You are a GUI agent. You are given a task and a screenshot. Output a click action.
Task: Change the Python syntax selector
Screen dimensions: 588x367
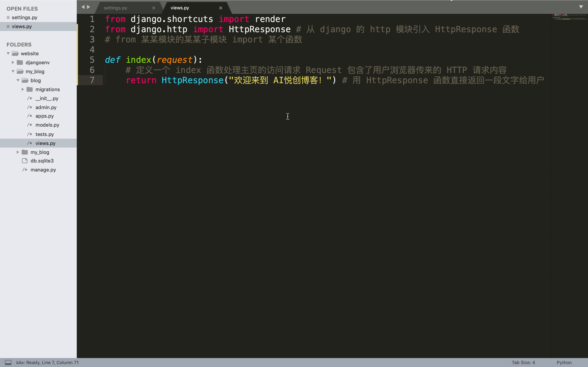click(x=564, y=362)
